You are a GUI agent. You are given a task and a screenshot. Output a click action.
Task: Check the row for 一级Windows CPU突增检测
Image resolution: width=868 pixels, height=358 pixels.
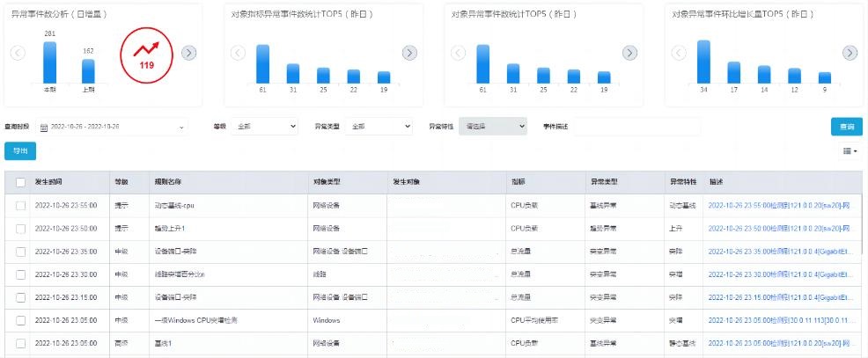click(20, 320)
